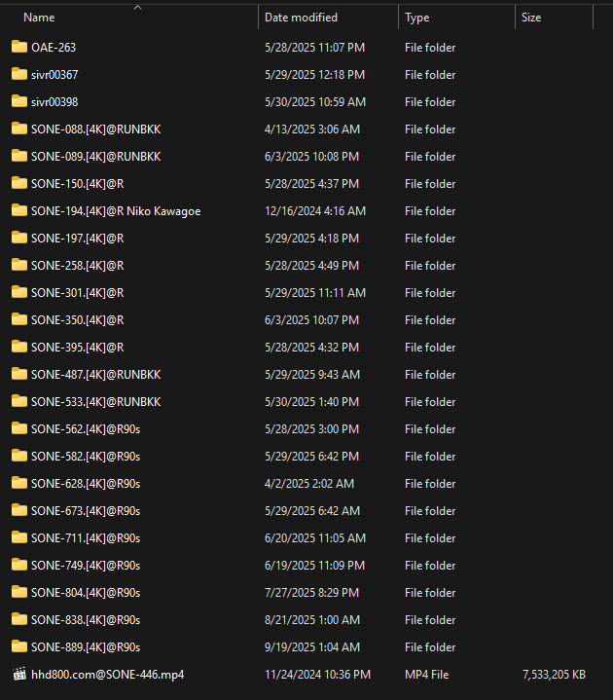Viewport: 613px width, 700px height.
Task: Click the SONE-749.[4K]@R90s folder icon
Action: click(x=19, y=564)
